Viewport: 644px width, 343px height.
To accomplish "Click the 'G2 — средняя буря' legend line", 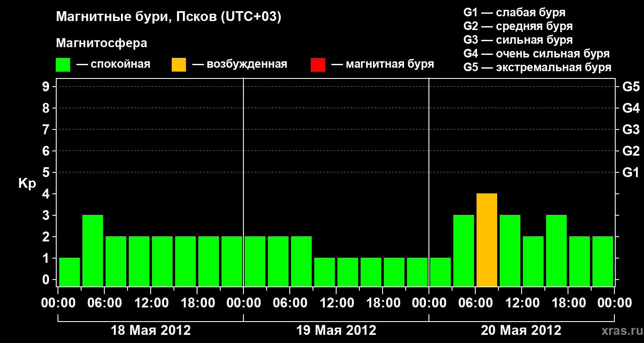I will (x=518, y=26).
